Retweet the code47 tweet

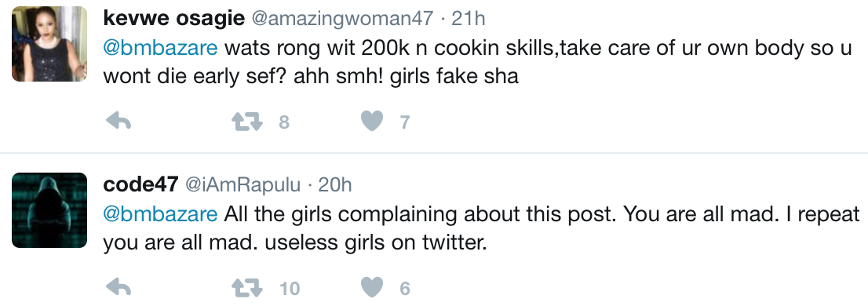[246, 288]
